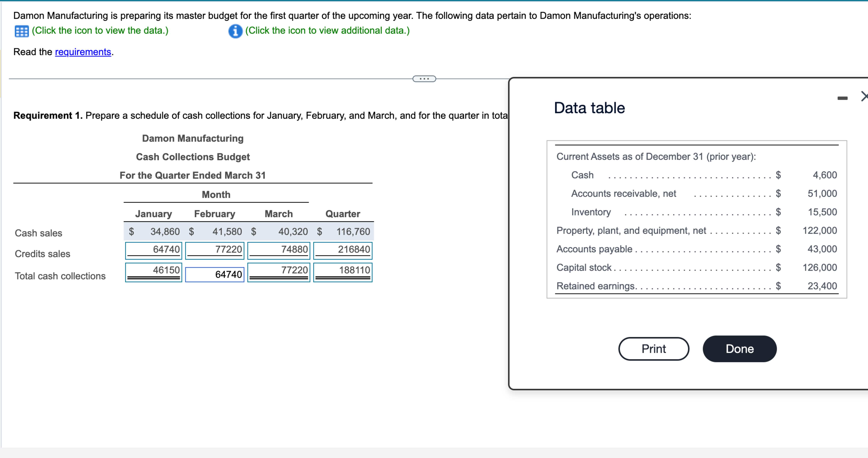
Task: Open the data table grid icon
Action: [x=22, y=31]
